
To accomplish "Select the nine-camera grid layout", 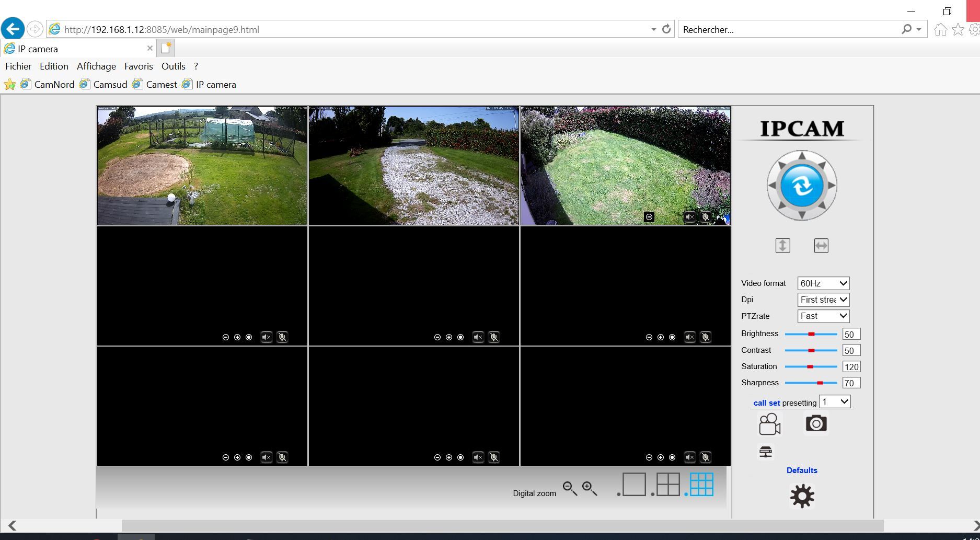I will (701, 485).
